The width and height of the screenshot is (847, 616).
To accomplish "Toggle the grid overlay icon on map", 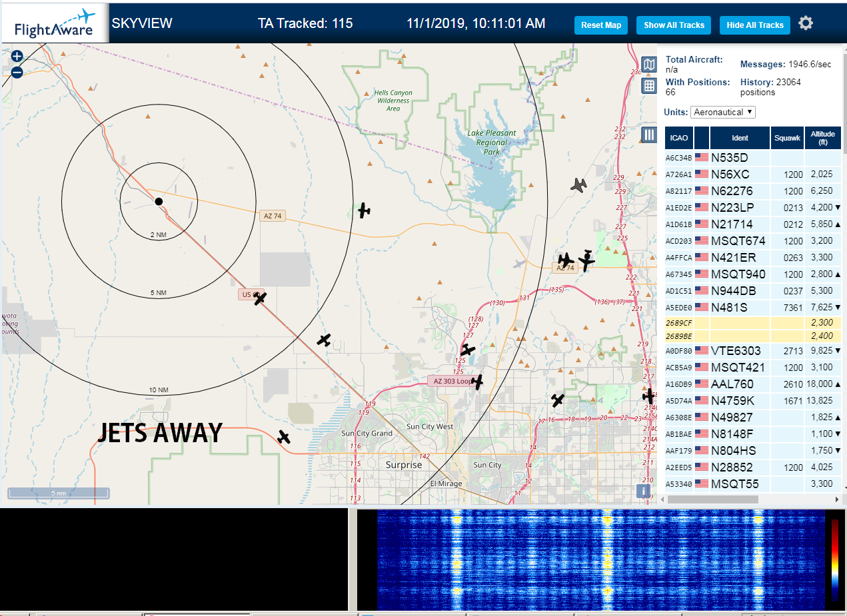I will tap(649, 85).
